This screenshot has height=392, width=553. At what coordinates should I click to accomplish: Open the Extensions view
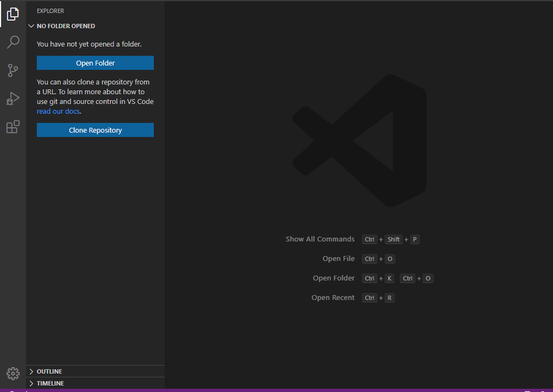(13, 127)
